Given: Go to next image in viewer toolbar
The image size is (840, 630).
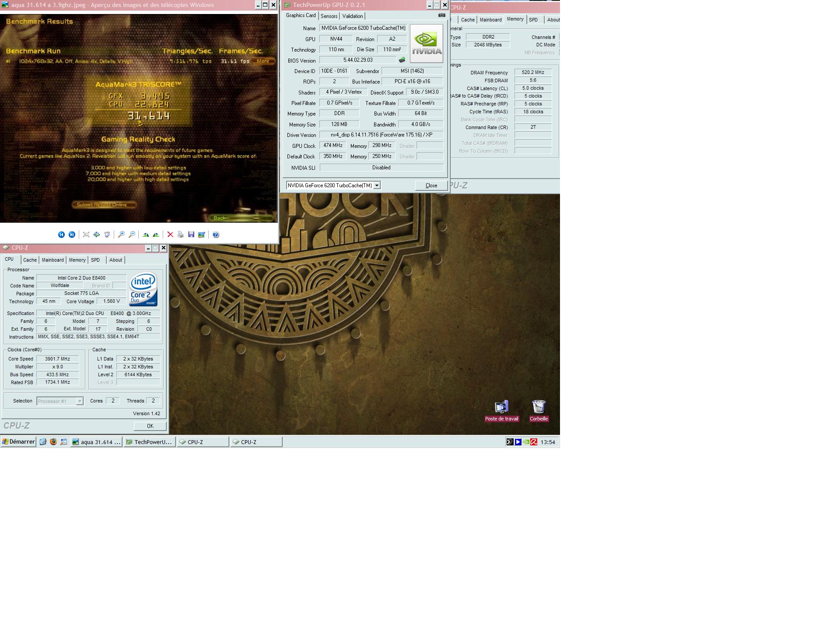Looking at the screenshot, I should point(72,235).
